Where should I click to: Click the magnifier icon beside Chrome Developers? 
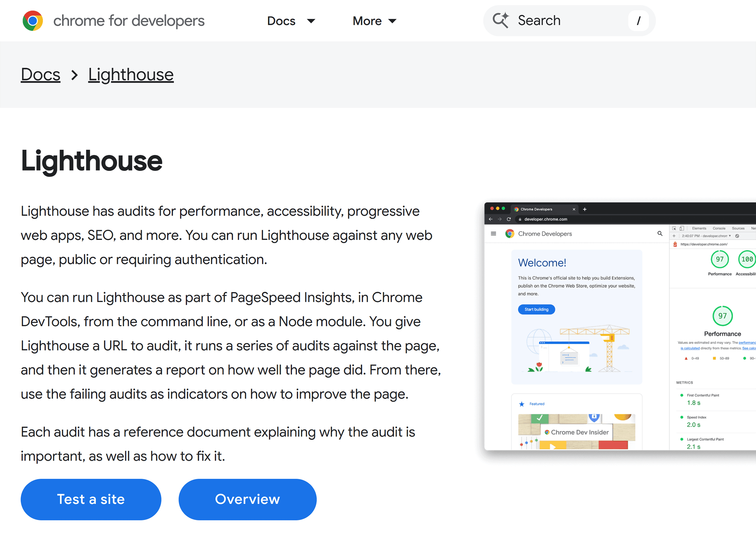[660, 233]
